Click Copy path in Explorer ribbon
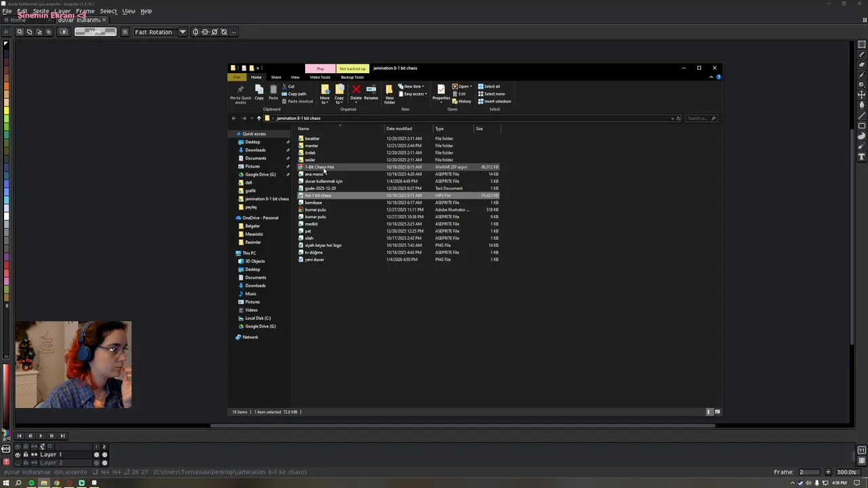 click(294, 94)
